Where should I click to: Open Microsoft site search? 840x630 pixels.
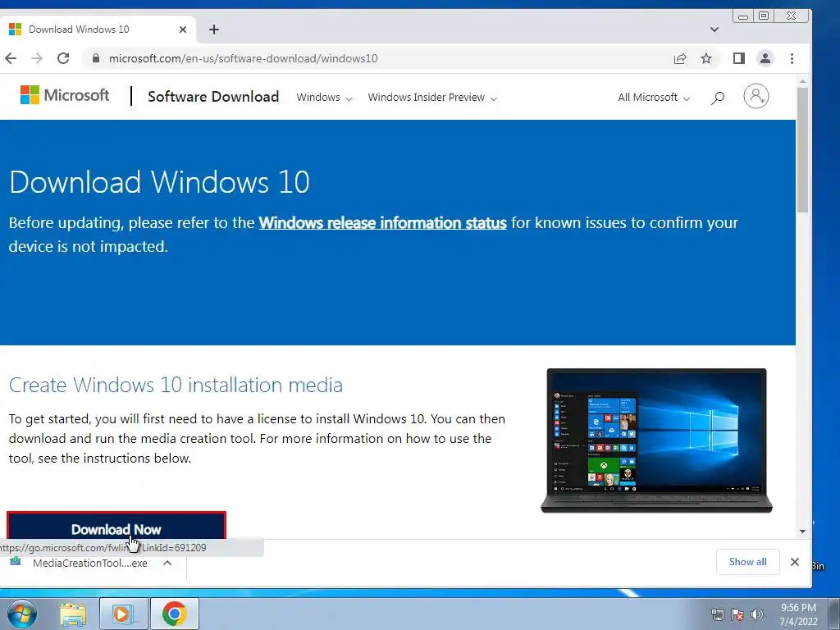pos(718,98)
